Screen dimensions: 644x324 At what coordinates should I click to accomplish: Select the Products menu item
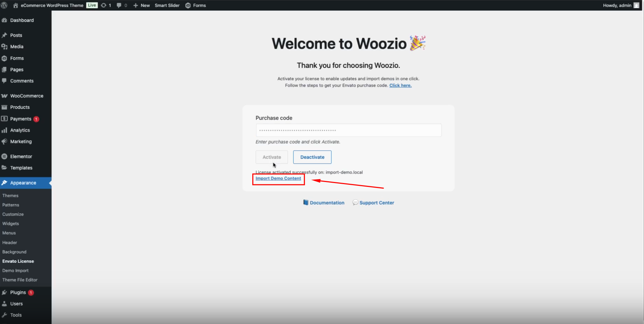click(20, 107)
